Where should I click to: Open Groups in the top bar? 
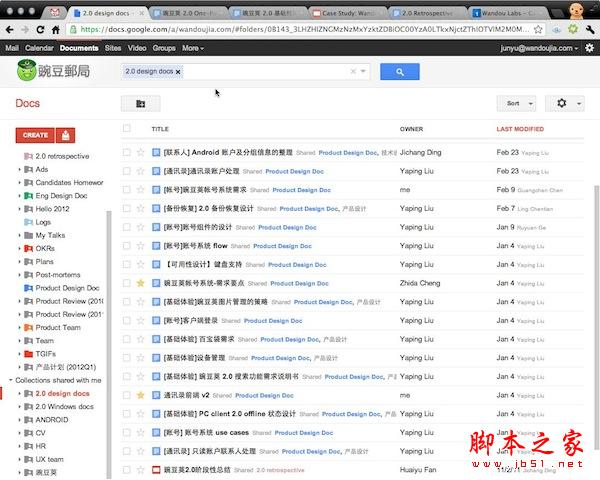164,48
